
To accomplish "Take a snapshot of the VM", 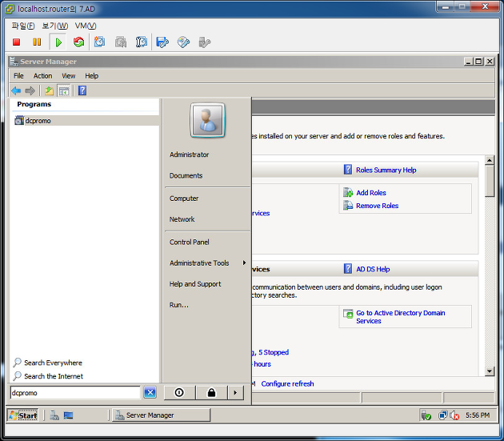I will point(99,42).
